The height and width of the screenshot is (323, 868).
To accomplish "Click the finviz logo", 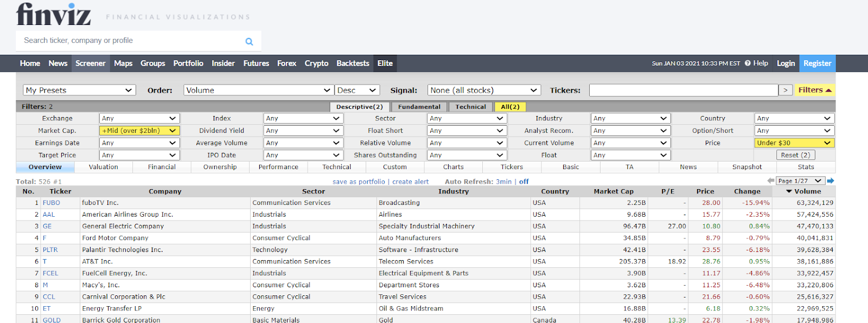I will pos(53,14).
